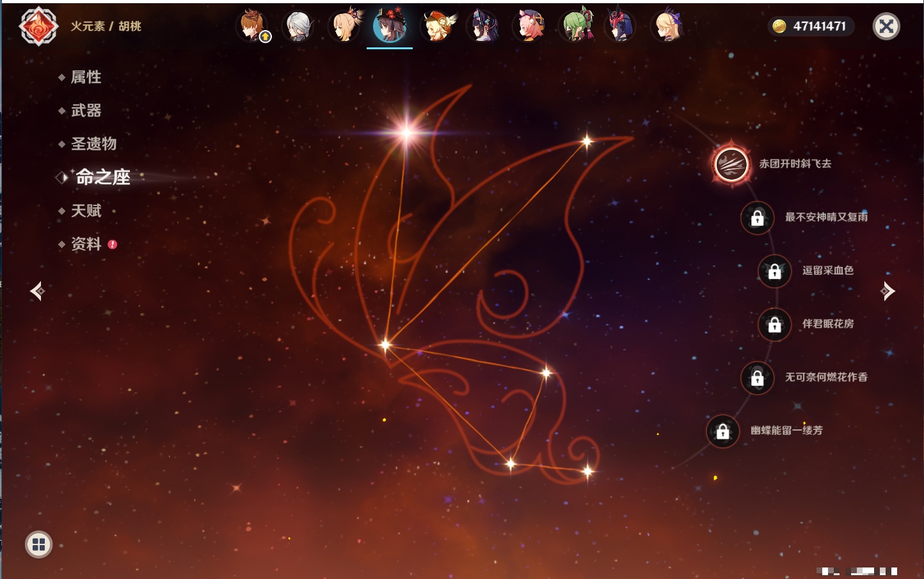This screenshot has width=924, height=579.
Task: Open the 圣遗物 artifacts menu
Action: point(93,144)
